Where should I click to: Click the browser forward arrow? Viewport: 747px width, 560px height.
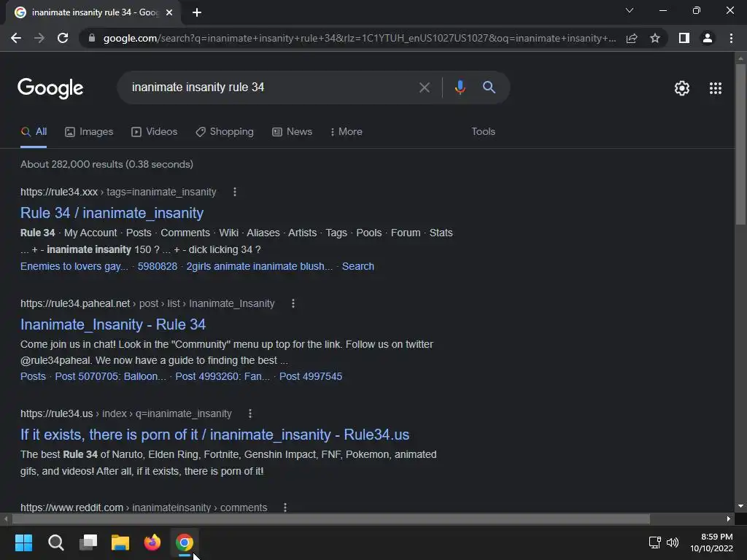(39, 38)
